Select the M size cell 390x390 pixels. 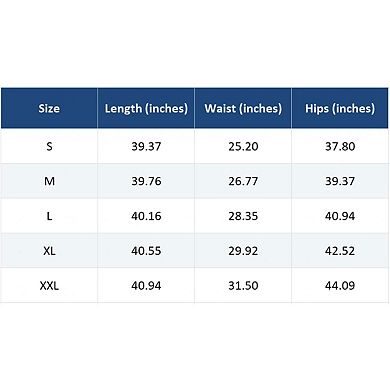[x=49, y=181]
